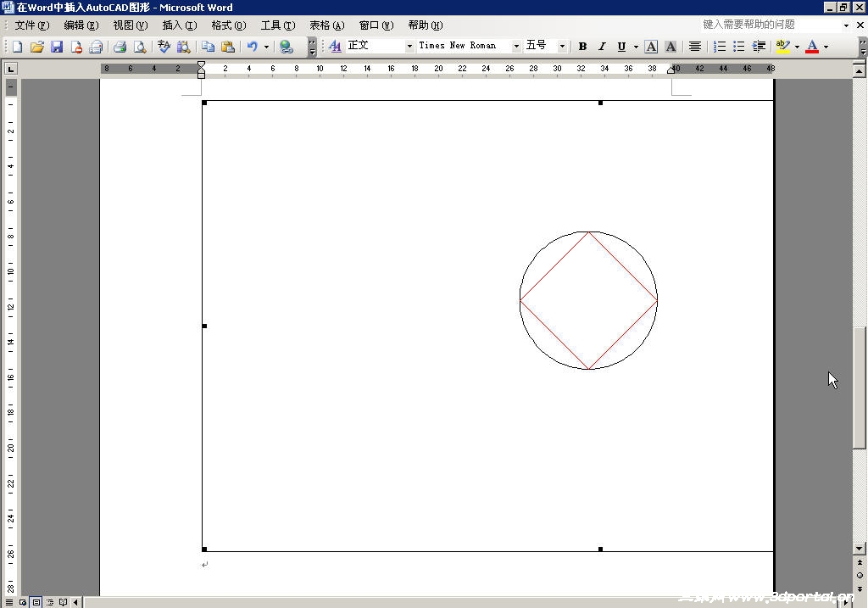Open the 工具(T) menu
868x608 pixels.
tap(278, 25)
